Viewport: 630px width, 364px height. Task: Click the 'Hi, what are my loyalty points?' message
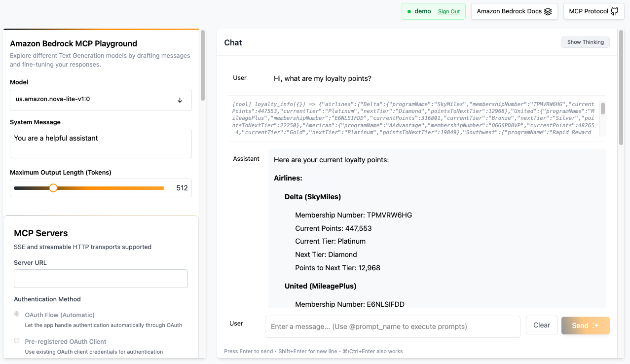pos(323,78)
